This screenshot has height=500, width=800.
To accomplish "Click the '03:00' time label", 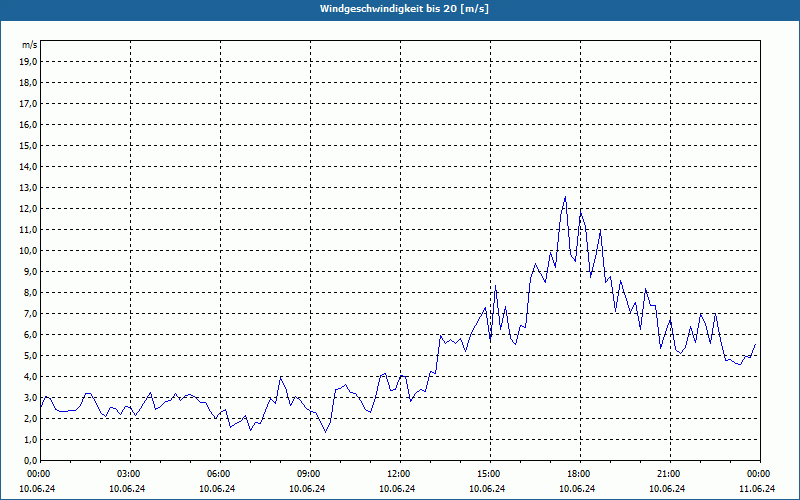I will 127,474.
